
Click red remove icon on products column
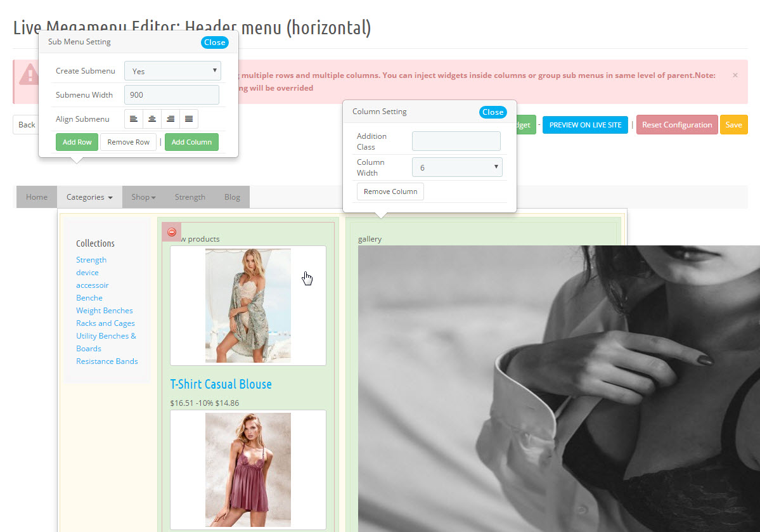click(171, 232)
